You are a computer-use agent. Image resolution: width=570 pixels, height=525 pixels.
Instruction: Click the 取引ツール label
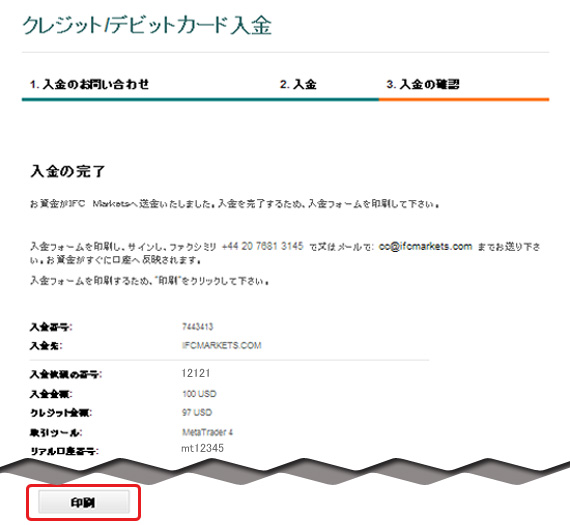tap(56, 432)
